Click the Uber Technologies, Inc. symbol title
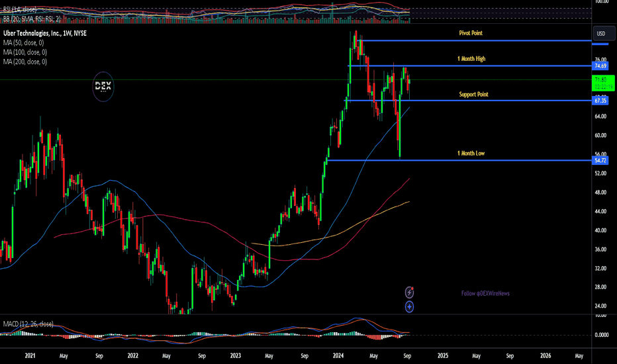Image resolution: width=617 pixels, height=364 pixels. (45, 34)
